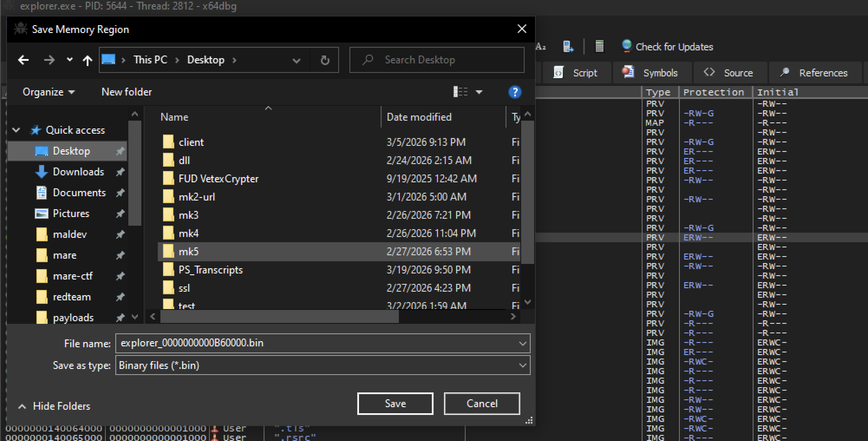This screenshot has width=868, height=441.
Task: Open the maldev pinned folder
Action: [70, 234]
